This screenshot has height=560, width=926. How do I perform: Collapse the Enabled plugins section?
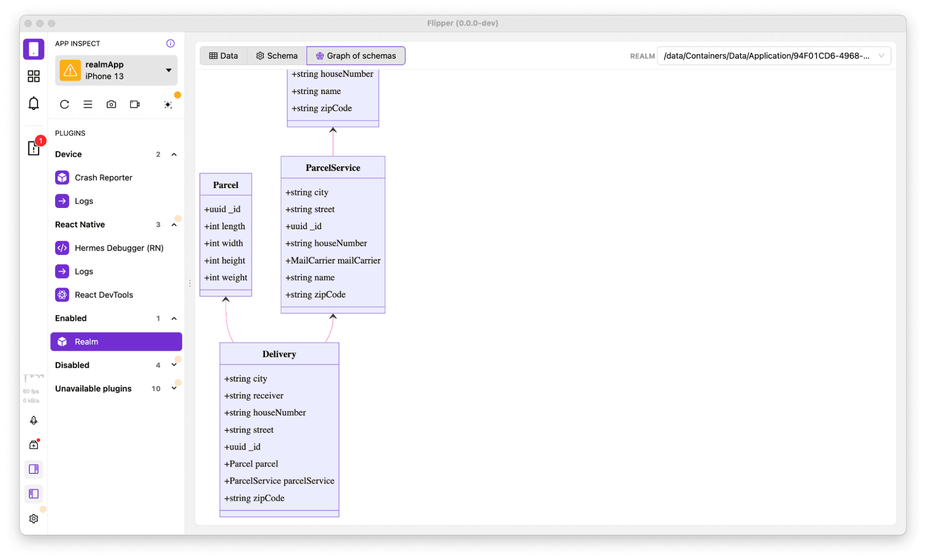tap(174, 318)
